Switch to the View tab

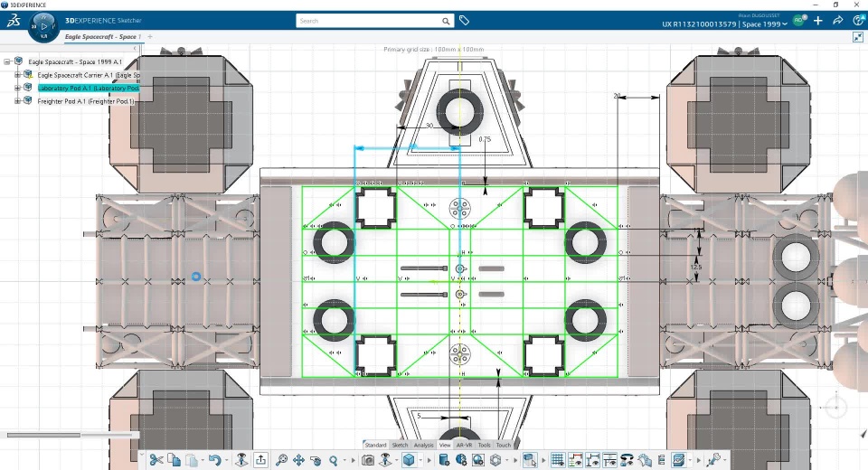tap(445, 445)
